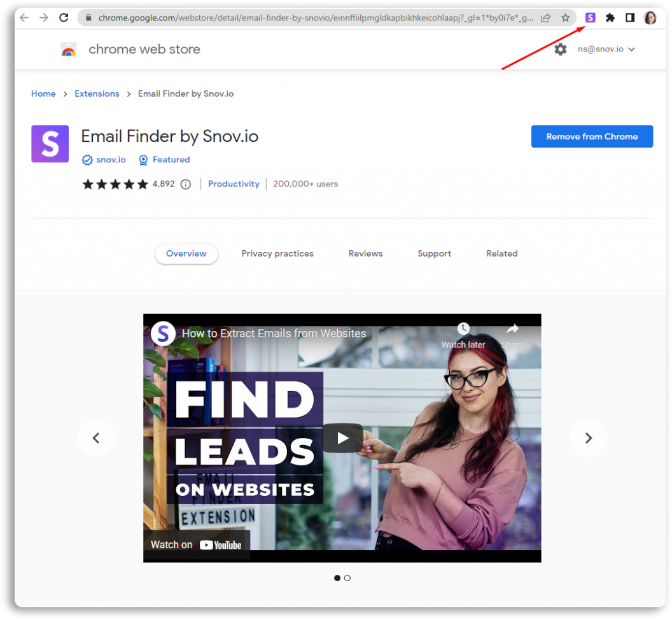Viewport: 672px width, 620px height.
Task: Expand the ns@snov.io account dropdown
Action: tap(606, 49)
